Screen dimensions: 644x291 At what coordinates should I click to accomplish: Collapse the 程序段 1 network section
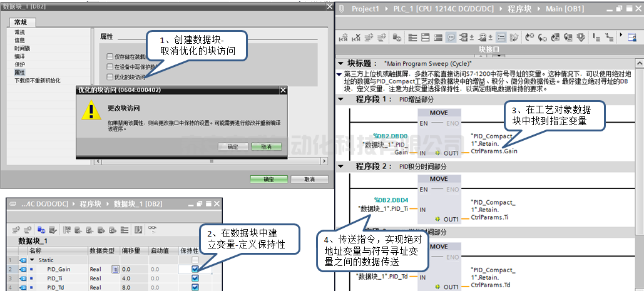tap(340, 99)
